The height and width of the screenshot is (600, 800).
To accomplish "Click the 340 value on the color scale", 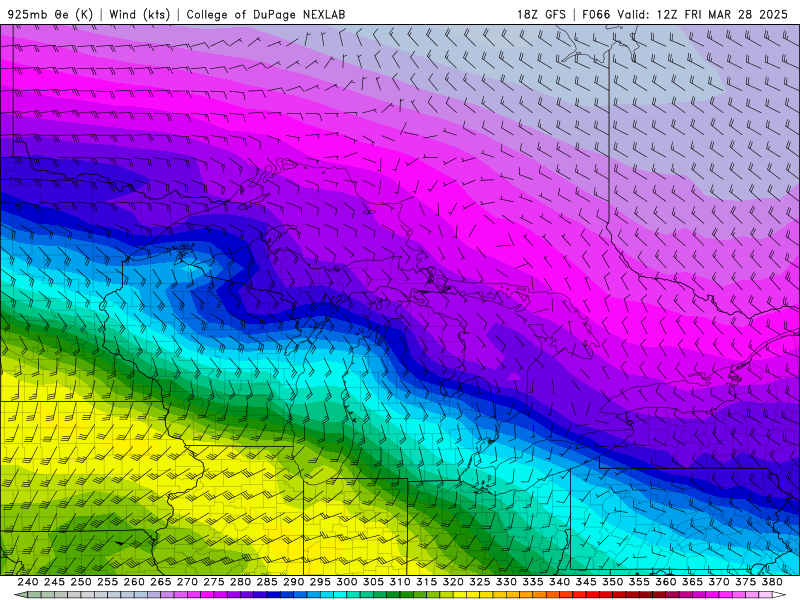I will (559, 582).
